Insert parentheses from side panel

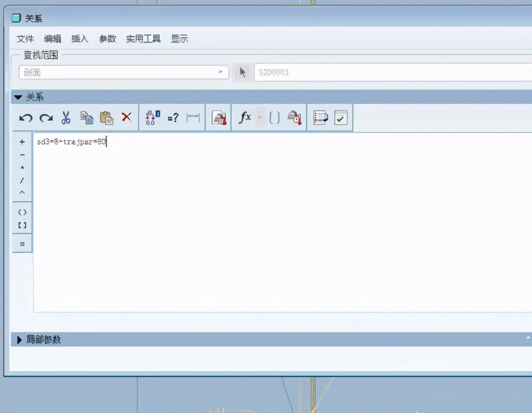pos(22,212)
